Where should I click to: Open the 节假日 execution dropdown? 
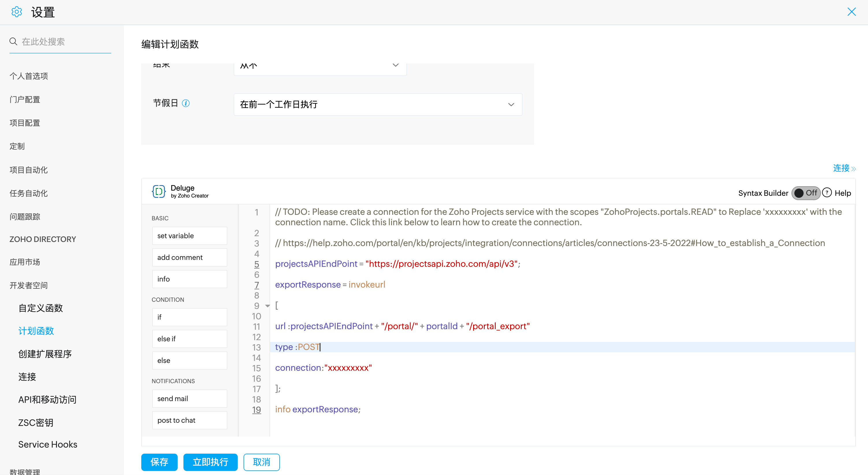[378, 105]
